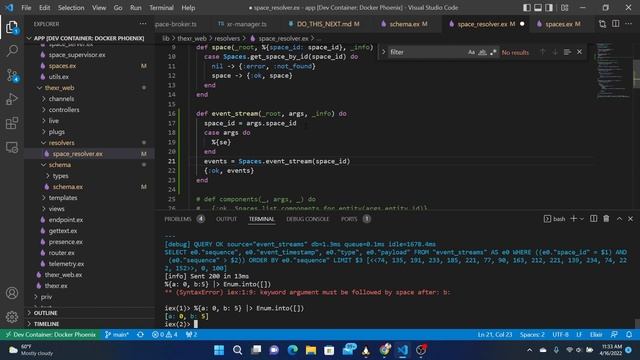Toggle Match Case in find widget
The height and width of the screenshot is (360, 640).
(471, 52)
